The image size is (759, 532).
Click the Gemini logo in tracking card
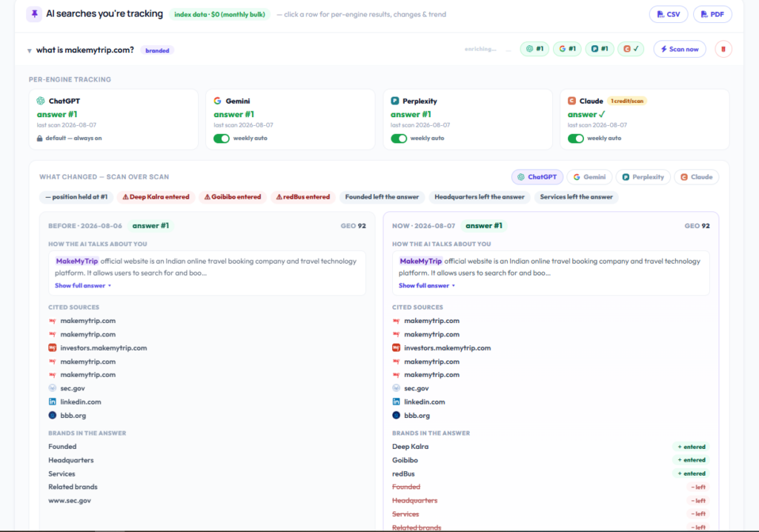pyautogui.click(x=217, y=101)
